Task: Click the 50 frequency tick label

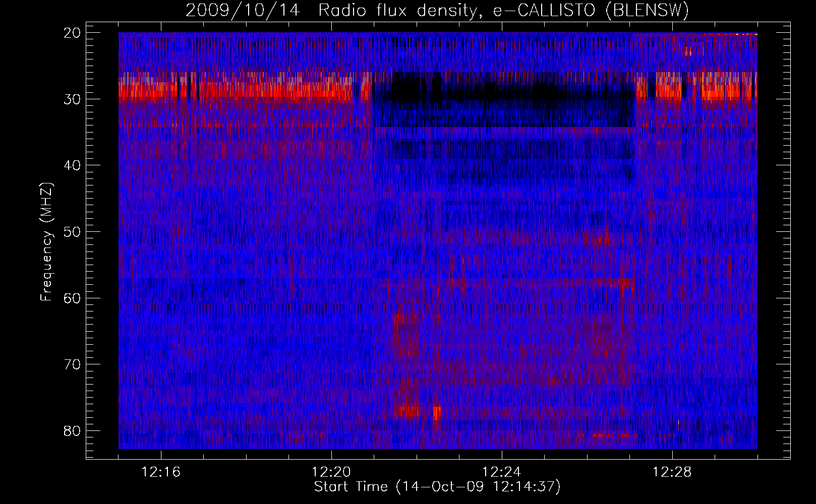Action: point(72,232)
